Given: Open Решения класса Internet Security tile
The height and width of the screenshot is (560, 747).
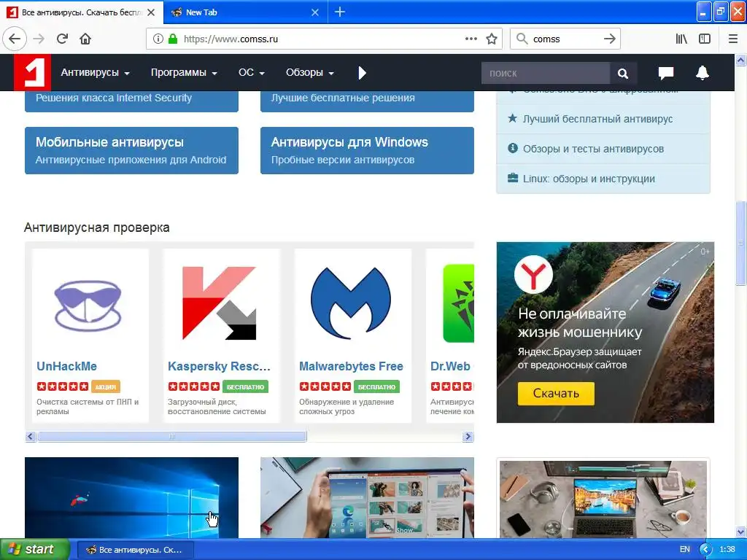Looking at the screenshot, I should click(131, 101).
